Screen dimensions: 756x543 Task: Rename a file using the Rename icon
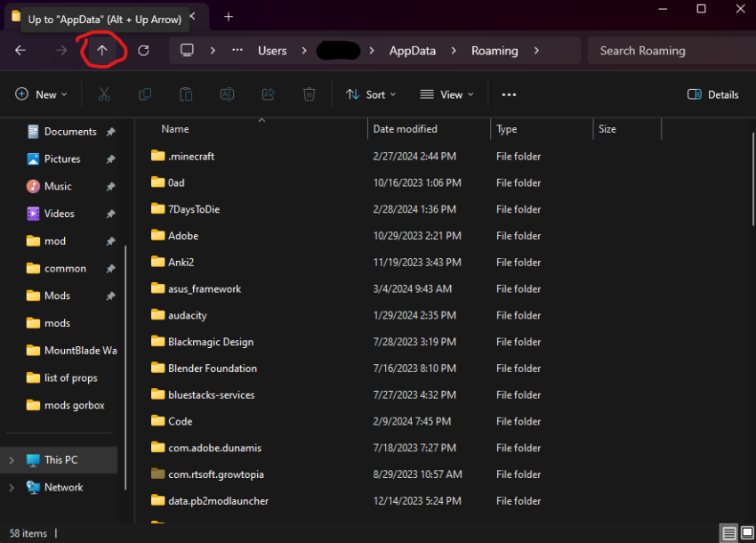coord(227,94)
